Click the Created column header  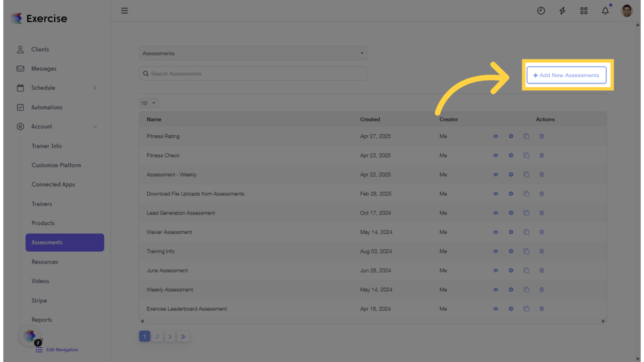pos(370,119)
